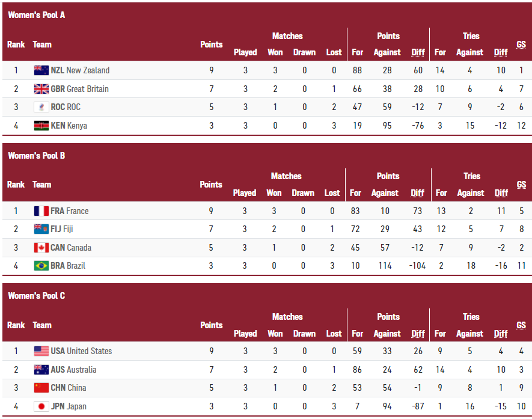The width and height of the screenshot is (532, 419).
Task: Click the Japan flag icon
Action: tap(41, 406)
